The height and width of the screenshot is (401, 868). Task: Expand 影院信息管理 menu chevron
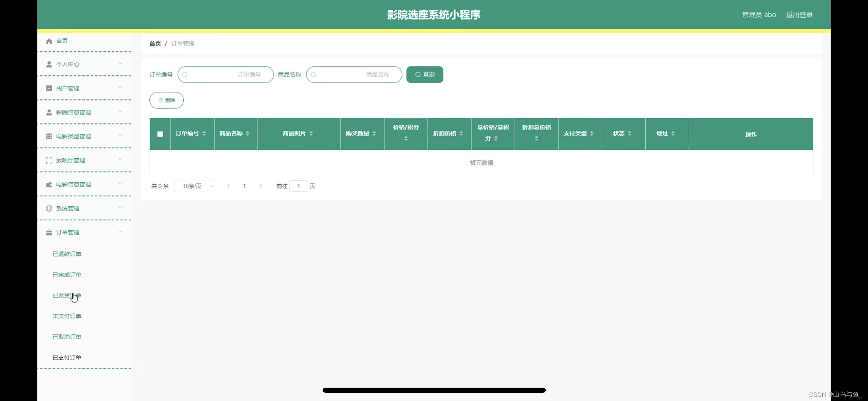coord(120,111)
